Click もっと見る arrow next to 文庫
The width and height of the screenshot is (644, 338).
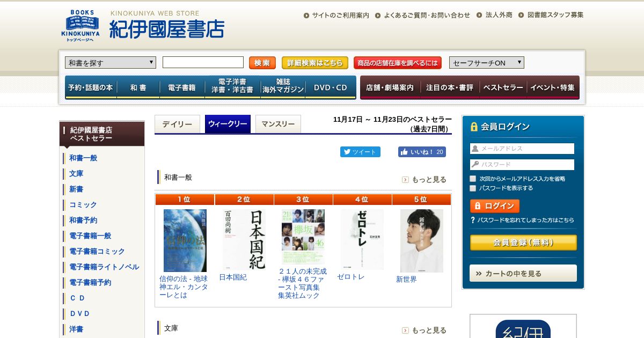pos(405,330)
